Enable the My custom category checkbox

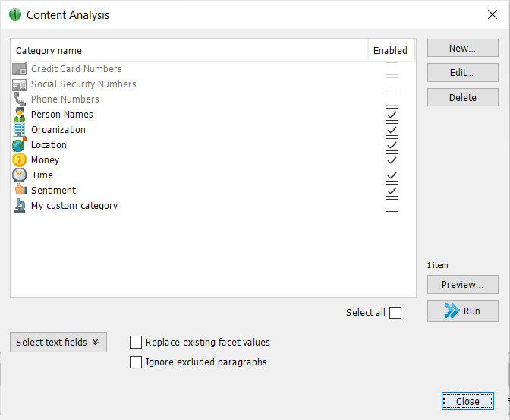pyautogui.click(x=392, y=206)
